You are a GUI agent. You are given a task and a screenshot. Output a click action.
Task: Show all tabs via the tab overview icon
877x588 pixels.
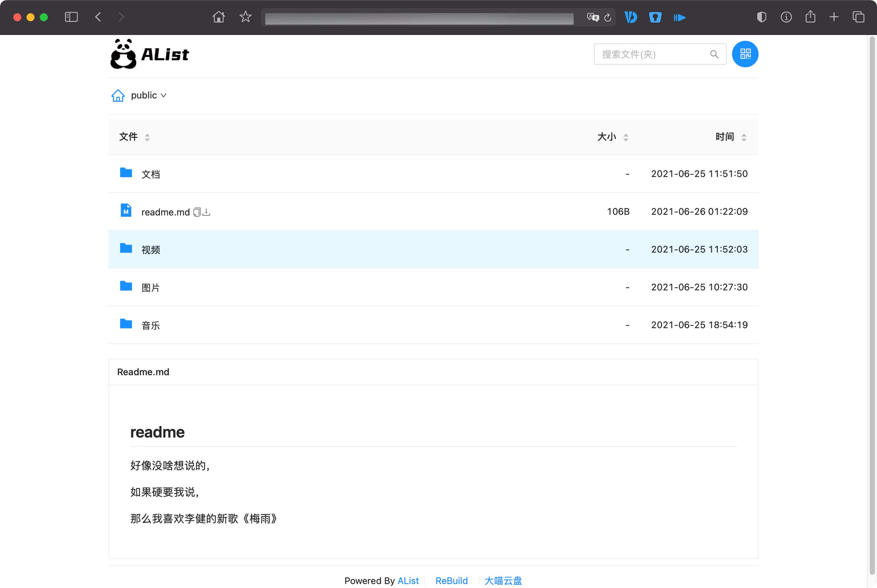[859, 17]
